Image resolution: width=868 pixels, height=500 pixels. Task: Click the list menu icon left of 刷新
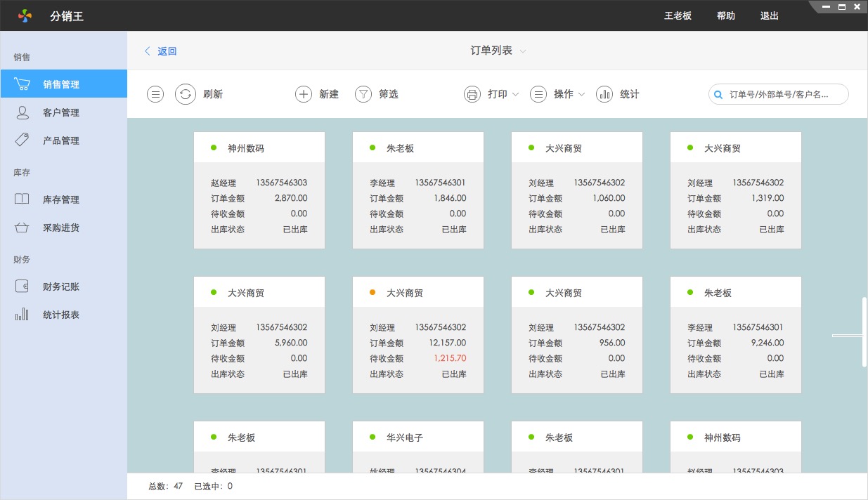(x=155, y=94)
